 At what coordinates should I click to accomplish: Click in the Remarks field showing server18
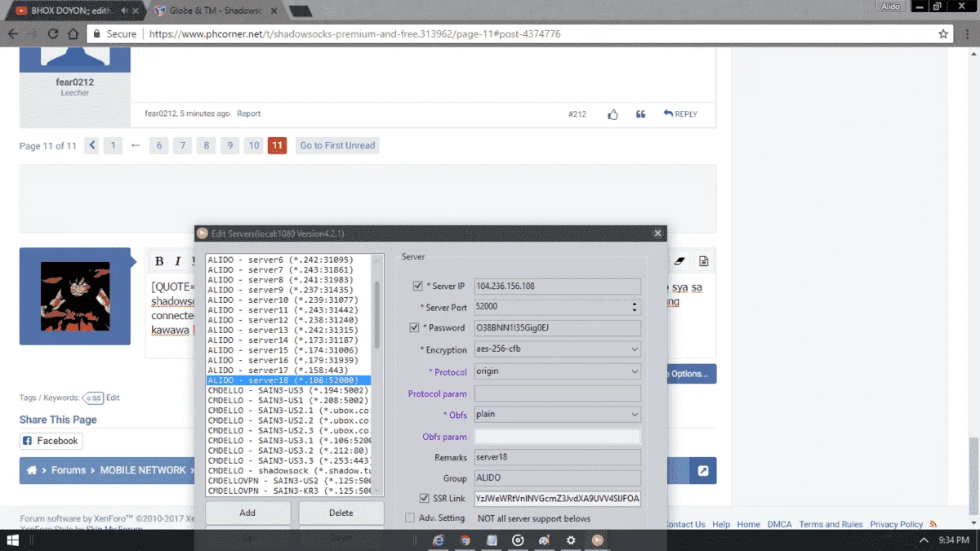(x=558, y=457)
